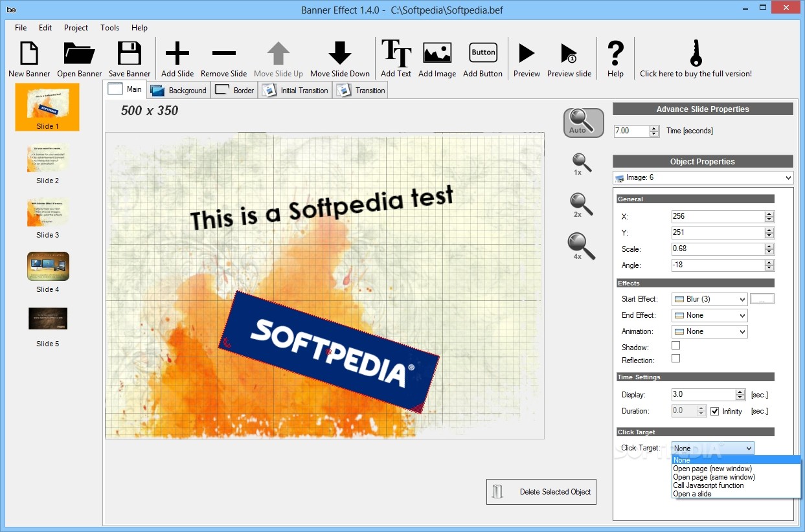Select the Slide 4 thumbnail

pos(48,267)
